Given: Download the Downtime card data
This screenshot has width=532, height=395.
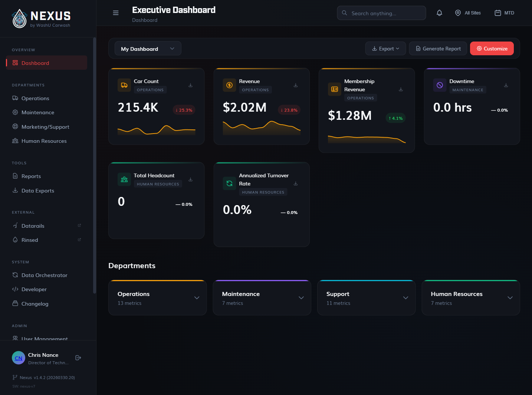Looking at the screenshot, I should (506, 85).
